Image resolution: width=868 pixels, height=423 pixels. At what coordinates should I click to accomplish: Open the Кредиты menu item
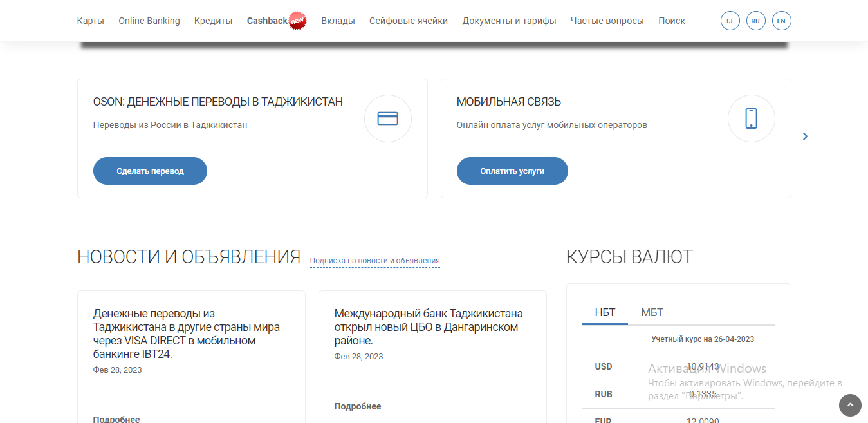pyautogui.click(x=213, y=21)
